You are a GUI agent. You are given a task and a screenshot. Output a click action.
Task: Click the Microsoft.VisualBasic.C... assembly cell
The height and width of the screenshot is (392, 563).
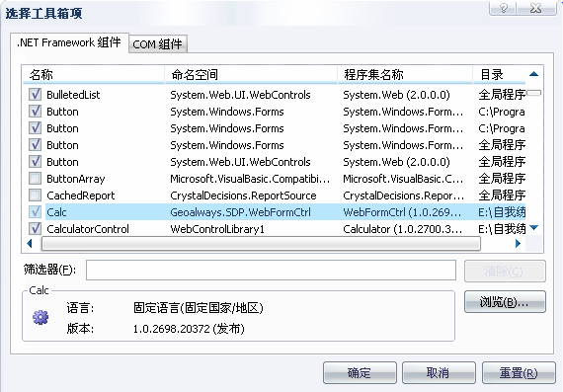[x=403, y=179]
